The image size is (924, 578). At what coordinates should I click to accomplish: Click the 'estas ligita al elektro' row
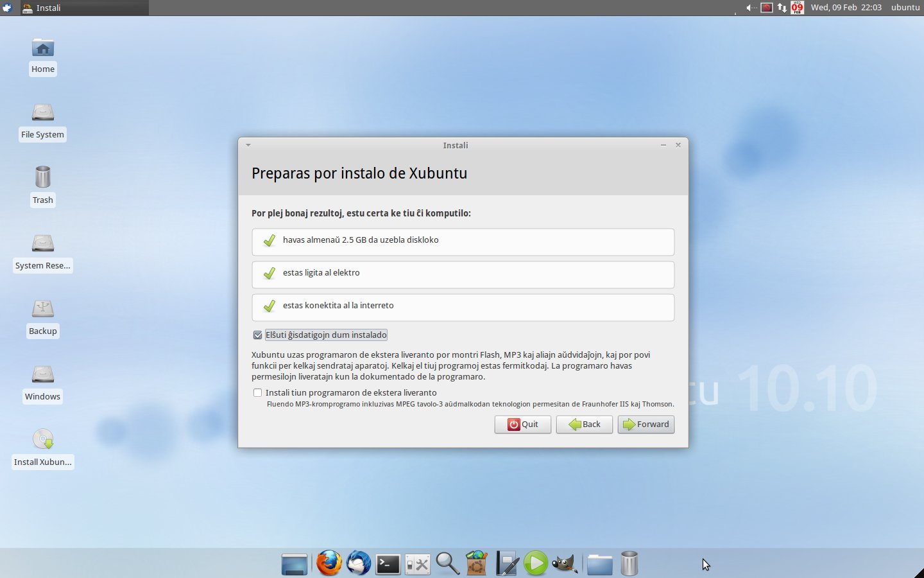463,274
